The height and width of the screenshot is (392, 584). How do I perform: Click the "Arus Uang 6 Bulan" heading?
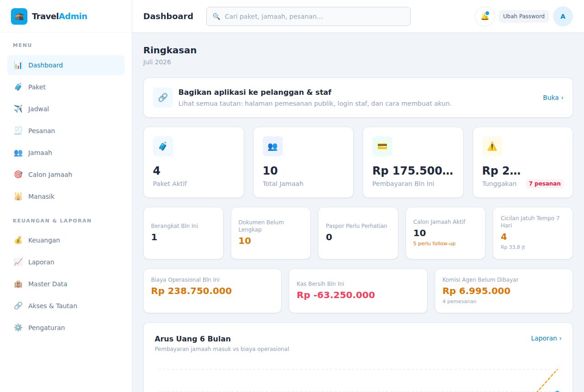pyautogui.click(x=193, y=339)
